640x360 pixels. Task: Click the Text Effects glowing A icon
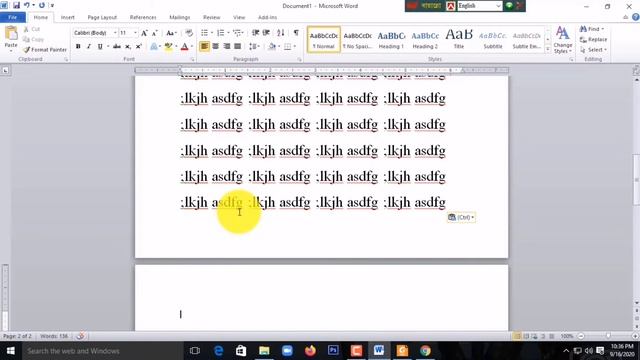pyautogui.click(x=153, y=47)
